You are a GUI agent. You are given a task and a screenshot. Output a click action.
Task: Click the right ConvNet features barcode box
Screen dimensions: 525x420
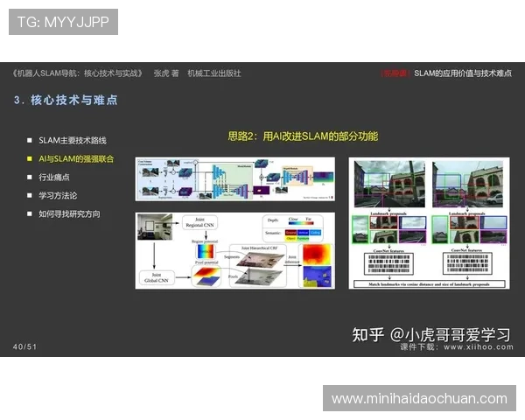(x=467, y=263)
